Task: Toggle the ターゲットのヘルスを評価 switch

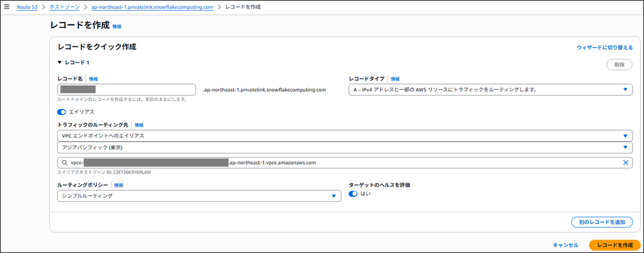Action: click(x=353, y=194)
